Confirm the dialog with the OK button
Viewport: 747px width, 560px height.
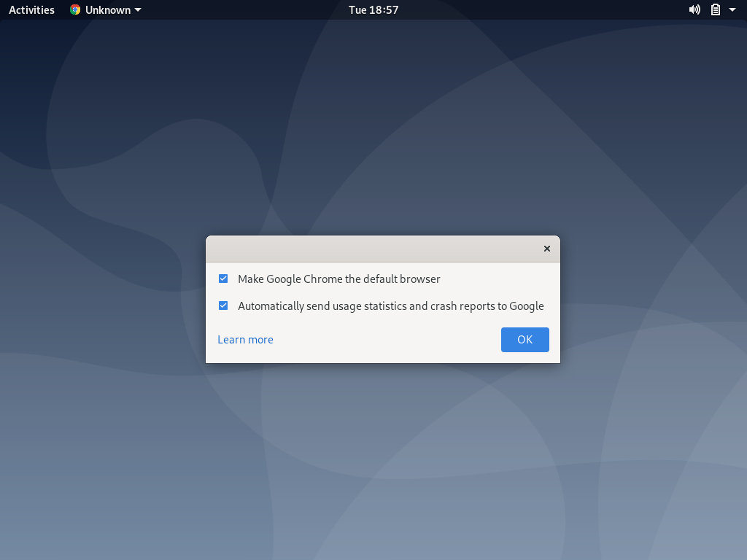pyautogui.click(x=525, y=339)
